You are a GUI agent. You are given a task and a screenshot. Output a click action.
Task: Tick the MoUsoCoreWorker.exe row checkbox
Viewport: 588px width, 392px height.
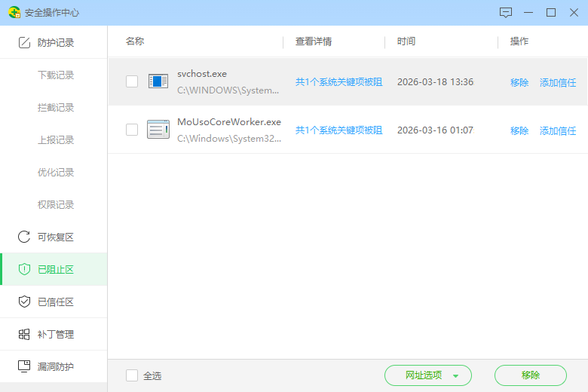coord(132,130)
